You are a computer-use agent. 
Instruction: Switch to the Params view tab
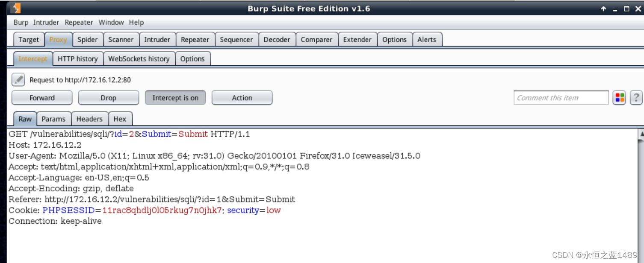tap(53, 119)
